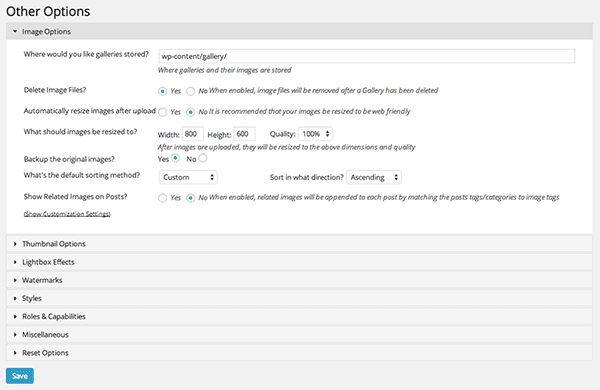Enable automatic resize with Yes radio
Image resolution: width=600 pixels, height=390 pixels.
(163, 112)
